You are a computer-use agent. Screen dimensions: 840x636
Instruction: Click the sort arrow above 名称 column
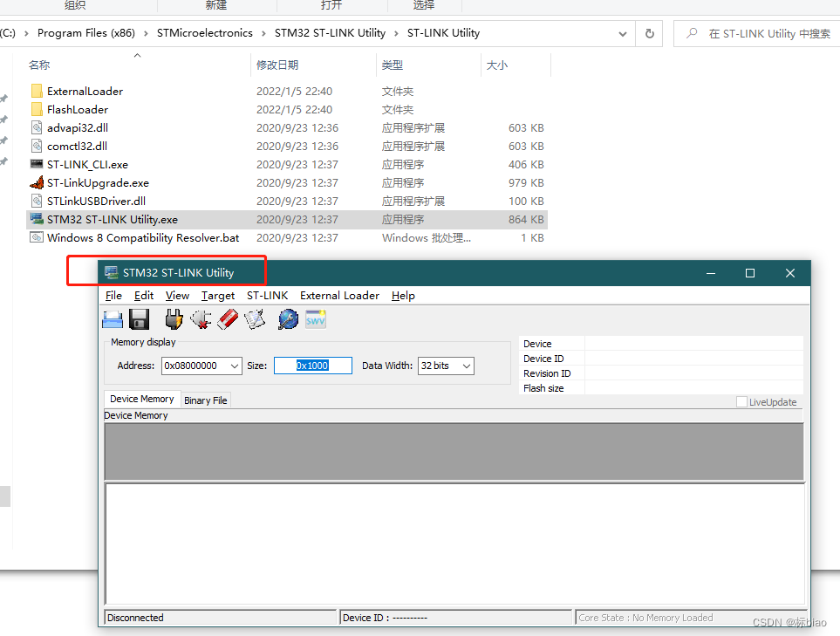pyautogui.click(x=137, y=55)
